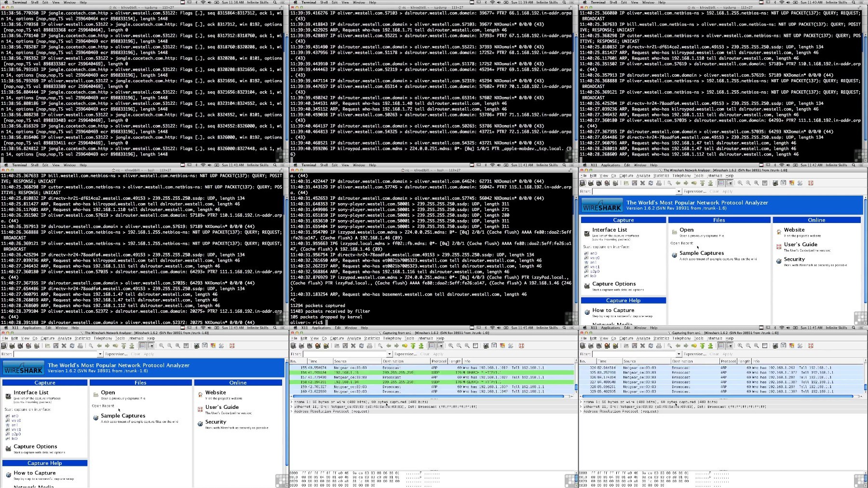
Task: Click the Capture Options icon in the 11:43 AM Wireshark welcome page
Action: 8,449
